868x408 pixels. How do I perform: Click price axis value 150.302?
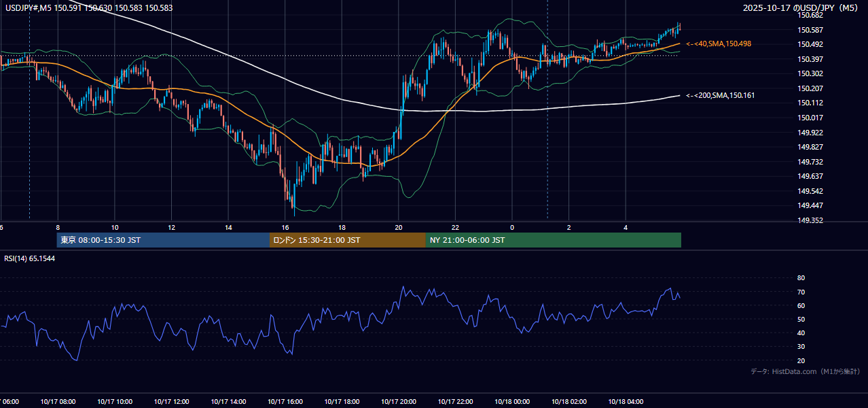point(810,74)
